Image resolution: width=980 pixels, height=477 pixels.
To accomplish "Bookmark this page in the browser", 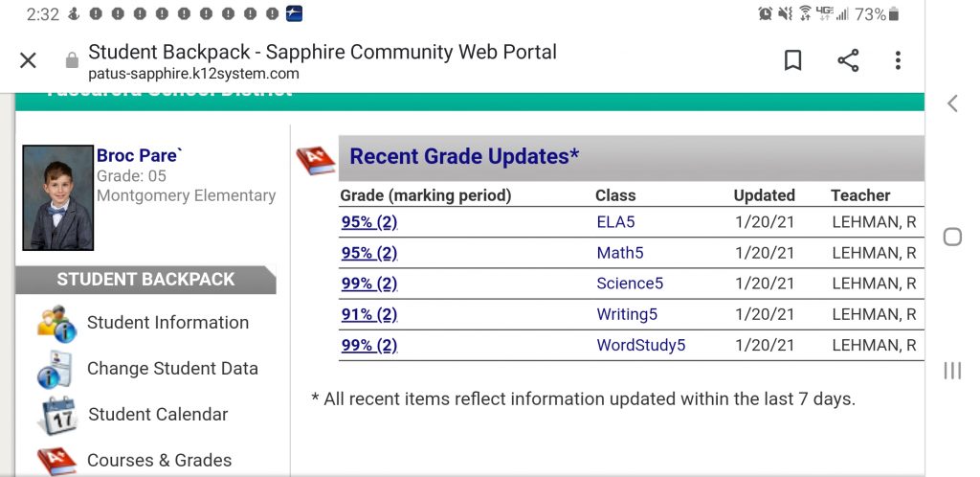I will [792, 61].
